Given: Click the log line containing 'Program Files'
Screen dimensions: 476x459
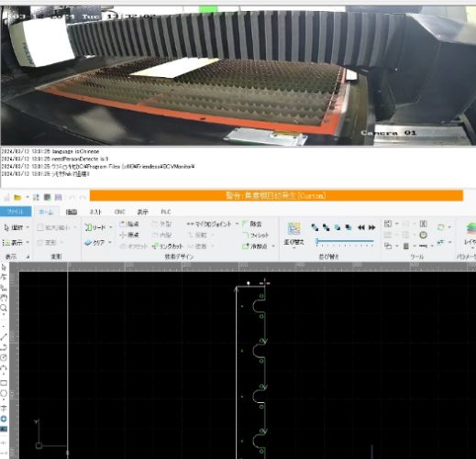Looking at the screenshot, I should pyautogui.click(x=98, y=167).
